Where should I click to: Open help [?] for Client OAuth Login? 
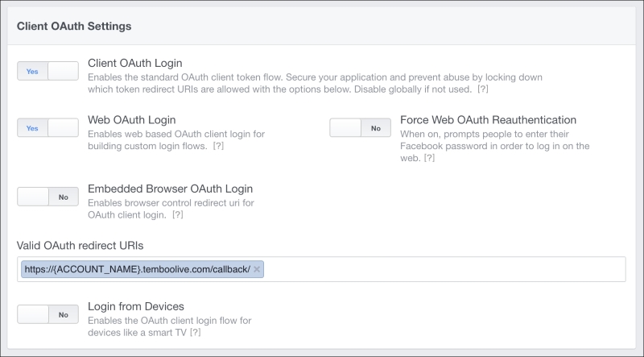(x=482, y=89)
